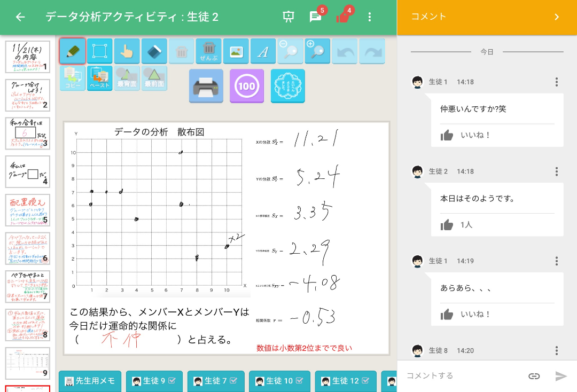Send comment with paper plane icon
Image resolution: width=577 pixels, height=392 pixels.
click(561, 376)
